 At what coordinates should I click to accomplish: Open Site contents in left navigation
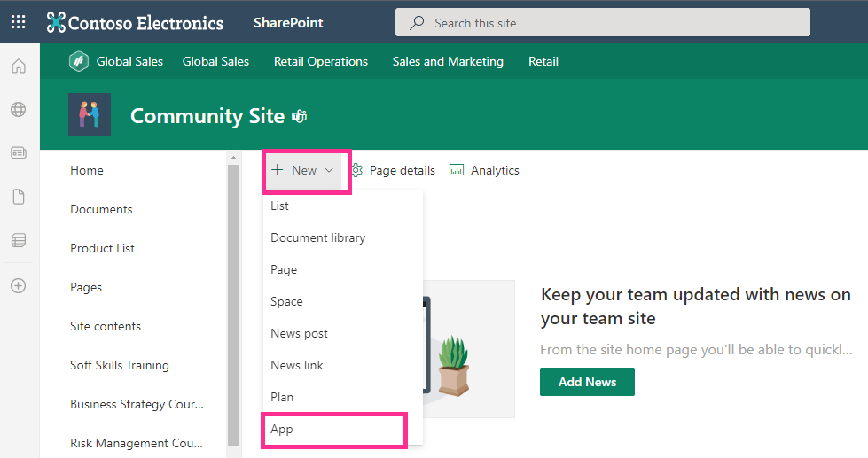click(x=106, y=326)
